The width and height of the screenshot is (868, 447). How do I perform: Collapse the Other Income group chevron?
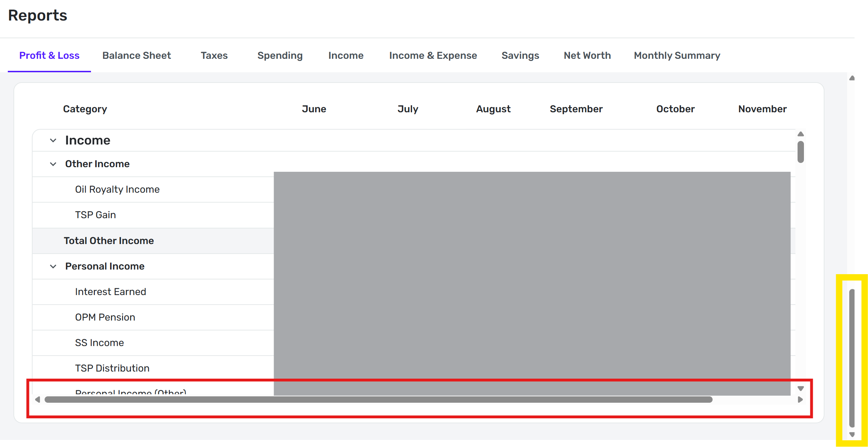(x=53, y=164)
